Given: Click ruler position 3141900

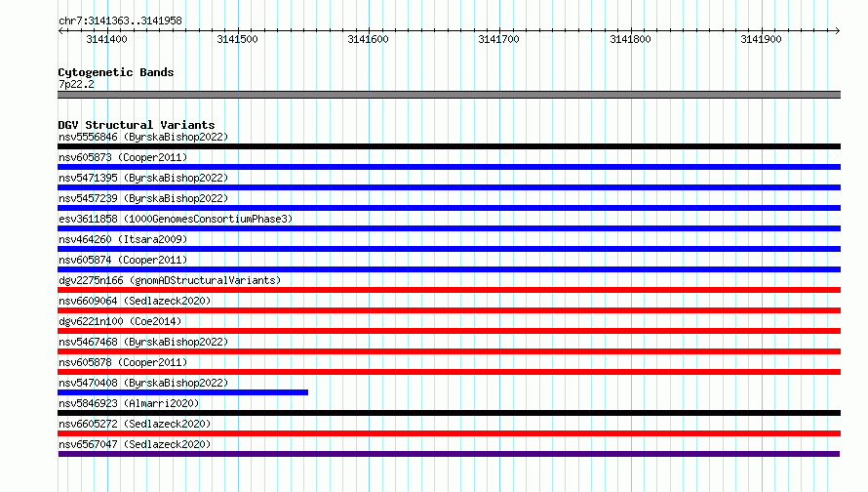Looking at the screenshot, I should click(x=761, y=39).
